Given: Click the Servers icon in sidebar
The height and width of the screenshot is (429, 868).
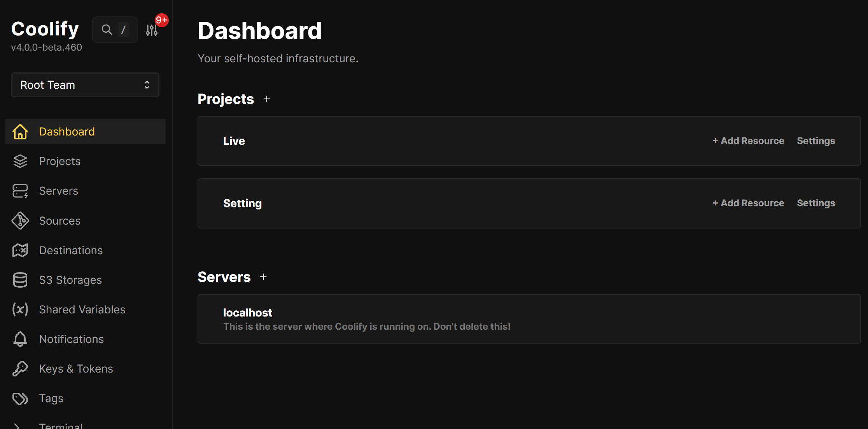Looking at the screenshot, I should point(20,191).
